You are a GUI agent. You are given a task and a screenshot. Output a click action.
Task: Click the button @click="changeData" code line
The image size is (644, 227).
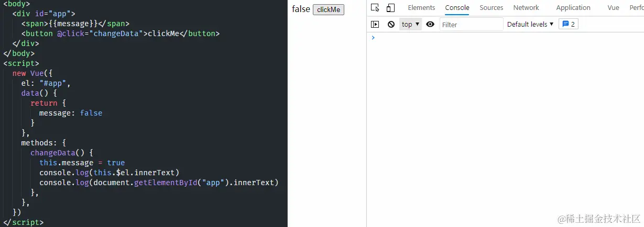[120, 33]
